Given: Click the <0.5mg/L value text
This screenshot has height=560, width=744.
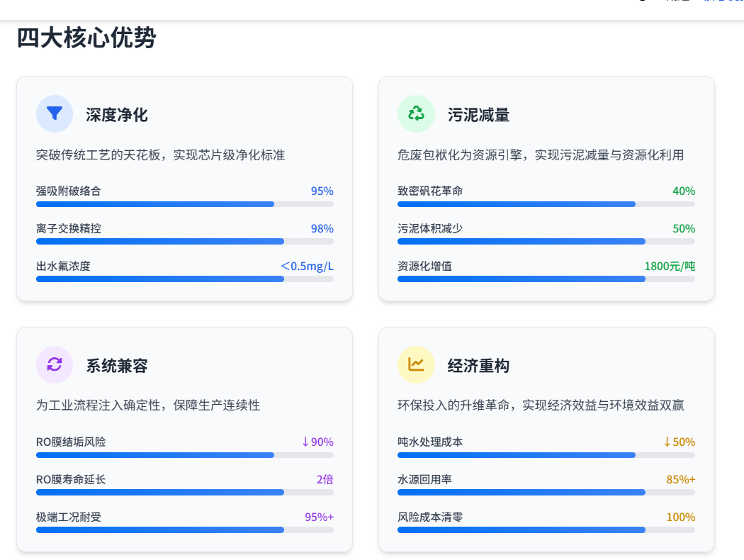Looking at the screenshot, I should coord(307,267).
